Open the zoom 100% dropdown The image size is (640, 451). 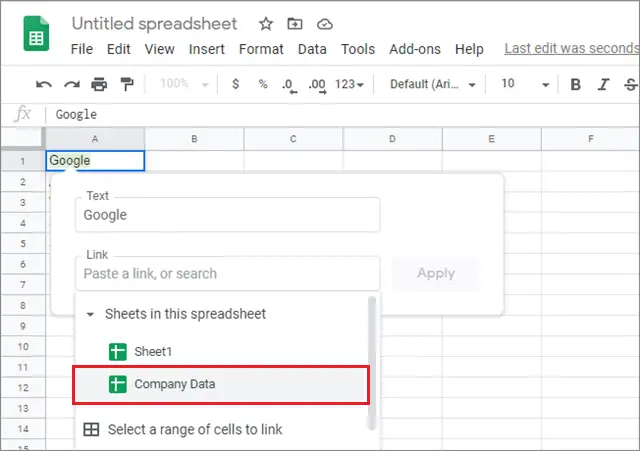click(x=184, y=84)
